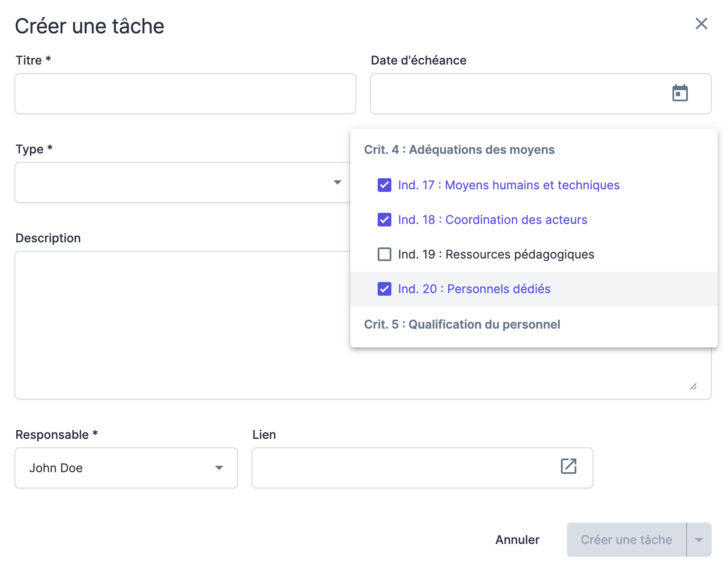Close the Créer une tâche dialog

701,24
